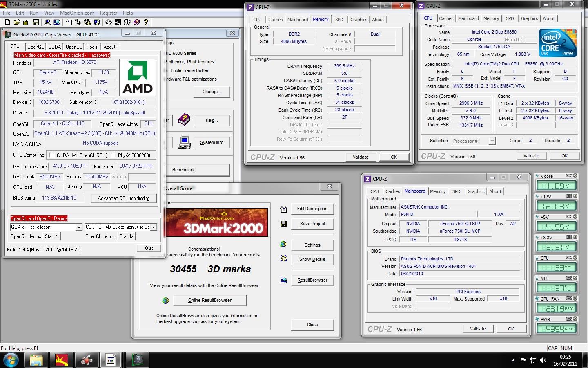Viewport: 588px width, 368px height.
Task: Click the Online ResultBrowser button
Action: tap(210, 300)
